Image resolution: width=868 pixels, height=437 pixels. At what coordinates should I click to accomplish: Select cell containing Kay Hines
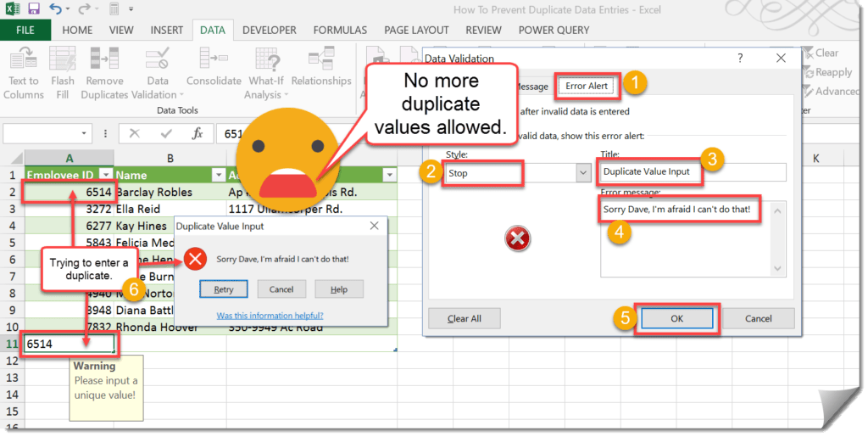(x=144, y=226)
